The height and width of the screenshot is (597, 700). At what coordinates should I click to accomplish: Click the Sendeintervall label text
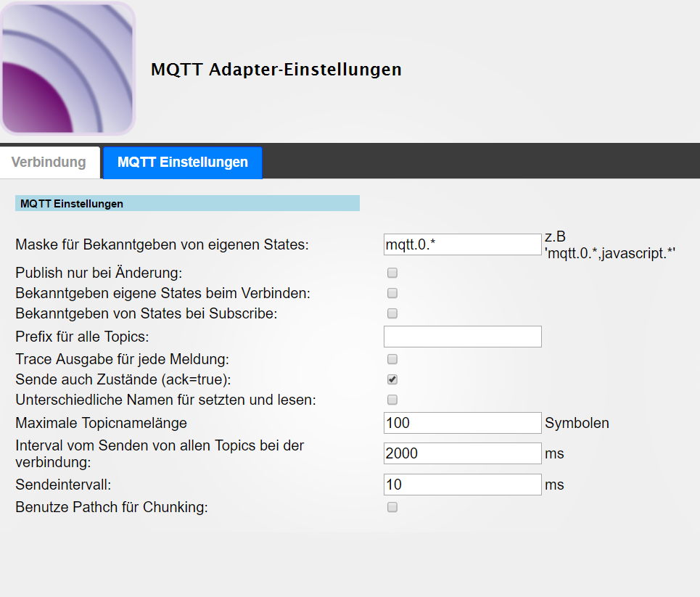pos(63,485)
